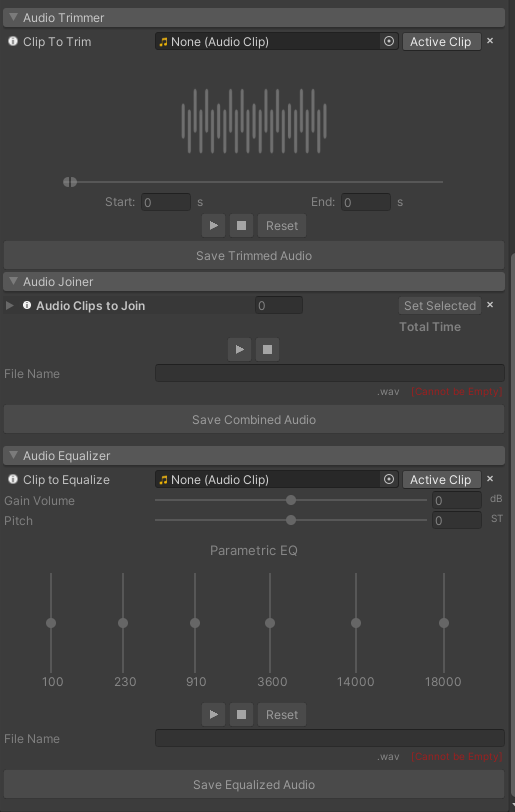The height and width of the screenshot is (812, 515).
Task: Play the trimmed audio preview
Action: [213, 225]
